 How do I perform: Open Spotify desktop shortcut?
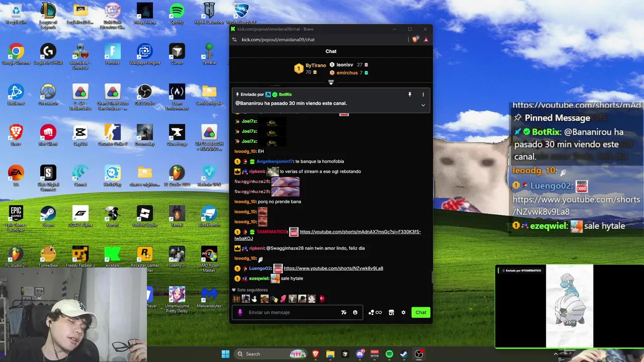click(x=177, y=14)
